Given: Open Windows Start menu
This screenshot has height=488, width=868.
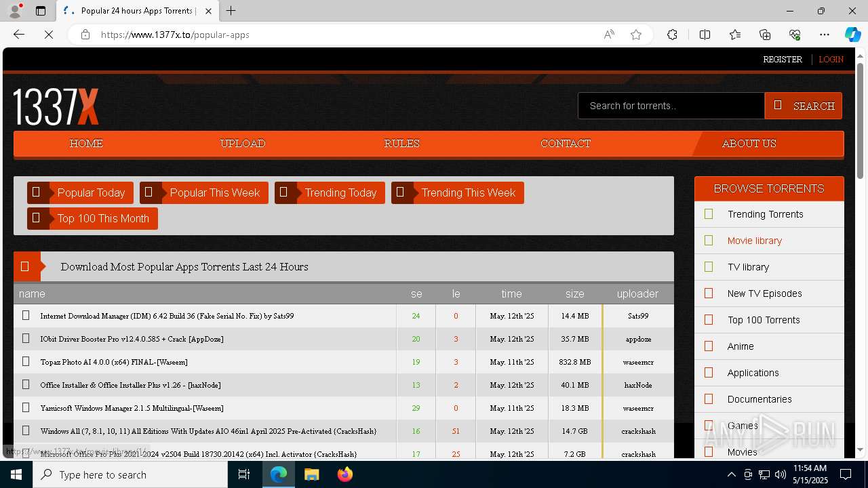Looking at the screenshot, I should [x=16, y=474].
